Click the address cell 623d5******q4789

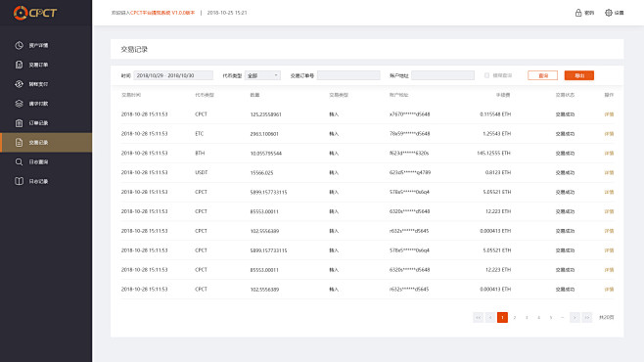410,172
